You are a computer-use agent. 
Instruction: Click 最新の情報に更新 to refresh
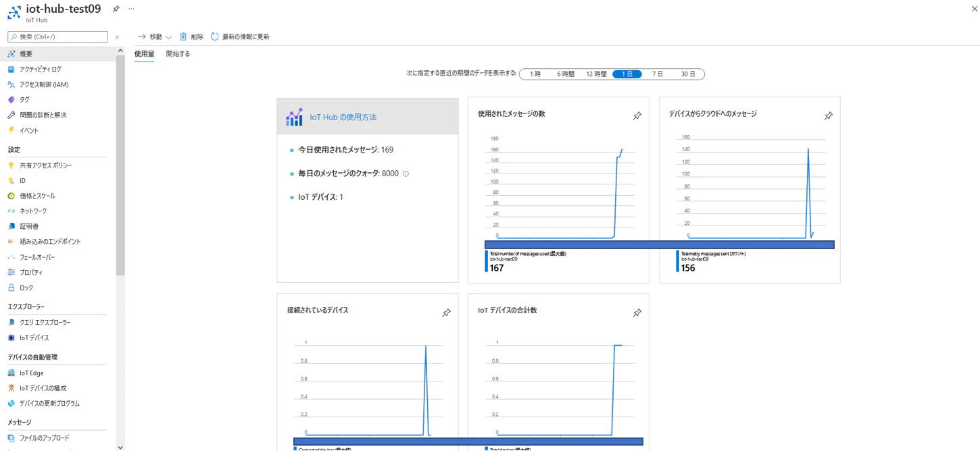240,36
